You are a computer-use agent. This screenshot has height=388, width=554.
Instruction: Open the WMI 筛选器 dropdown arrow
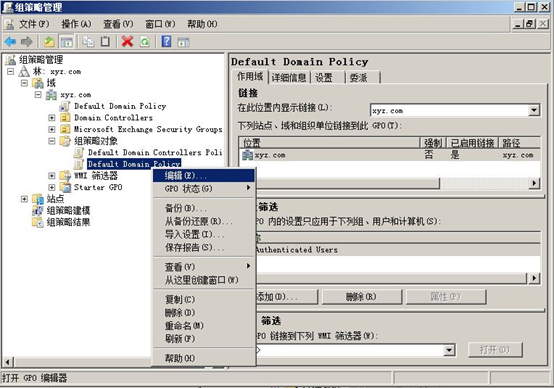coord(449,350)
